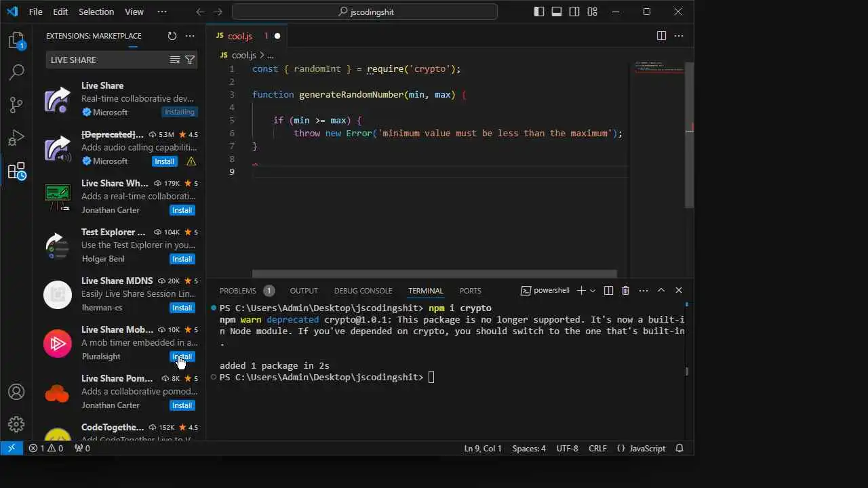The width and height of the screenshot is (868, 488).
Task: Split the editor to the right
Action: coord(662,36)
